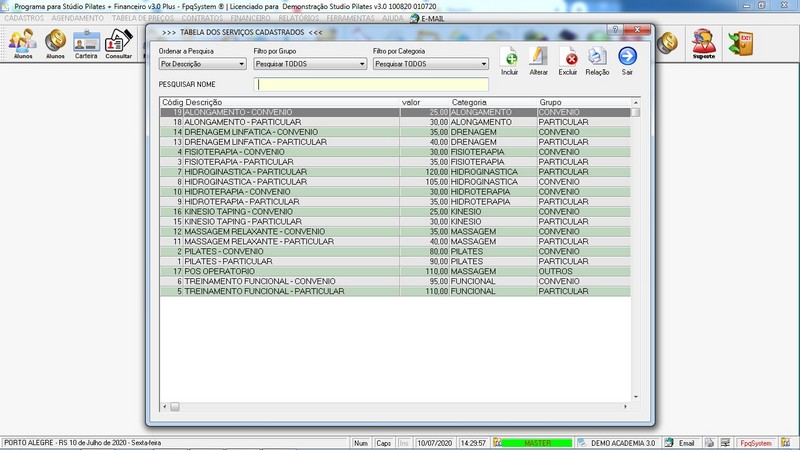Click the valor column header

[x=424, y=102]
